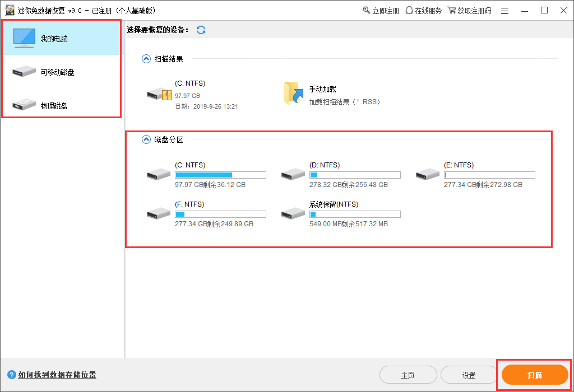Click text 277.34 GB剩余272.98 GB
The height and width of the screenshot is (392, 574).
483,185
